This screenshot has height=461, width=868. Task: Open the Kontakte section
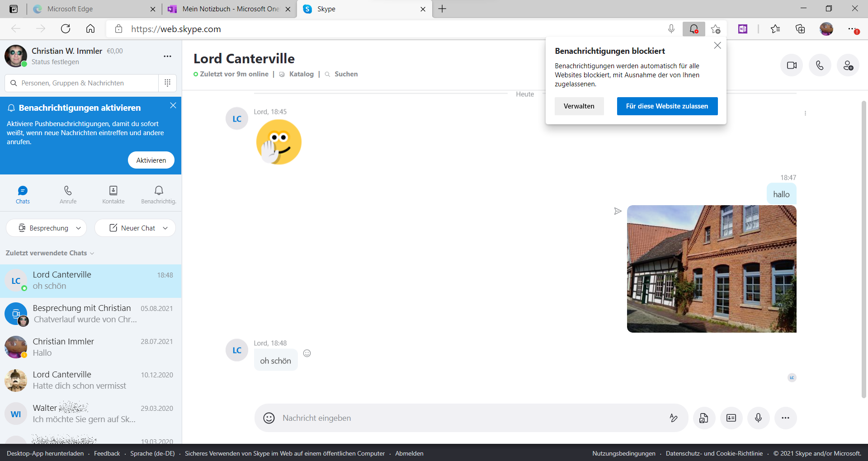[113, 193]
